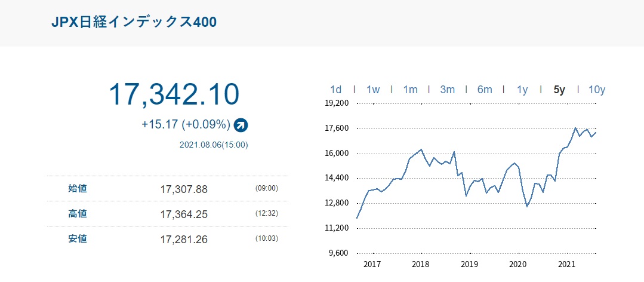Screen dimensions: 644x282
Task: Click the 高値 value 17,364.25
Action: pyautogui.click(x=184, y=214)
